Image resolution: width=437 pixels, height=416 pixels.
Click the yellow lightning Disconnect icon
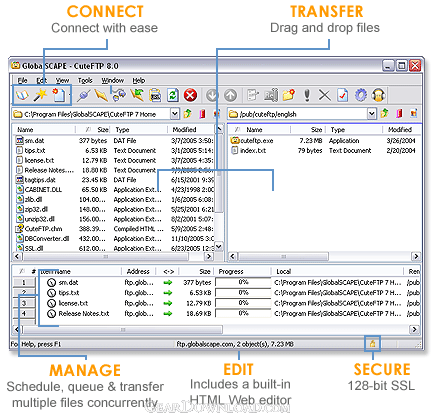tap(101, 96)
